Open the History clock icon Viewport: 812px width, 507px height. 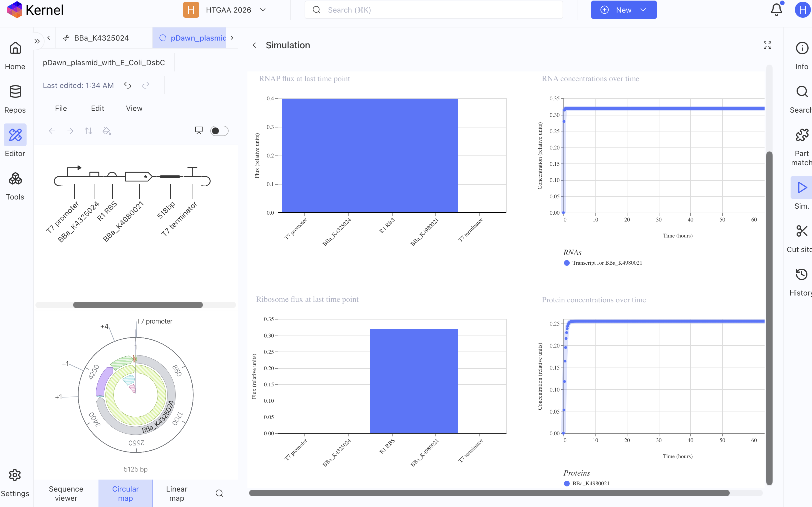[802, 274]
